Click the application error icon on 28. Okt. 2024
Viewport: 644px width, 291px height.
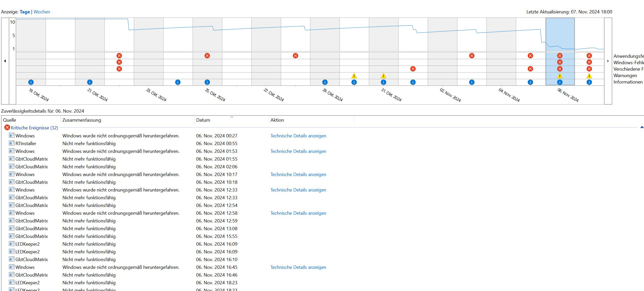[295, 56]
